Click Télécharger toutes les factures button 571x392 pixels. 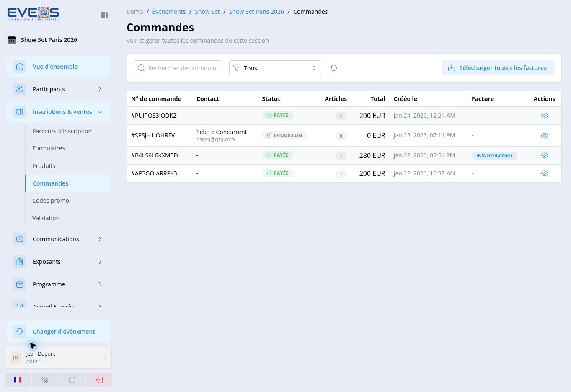(x=499, y=68)
